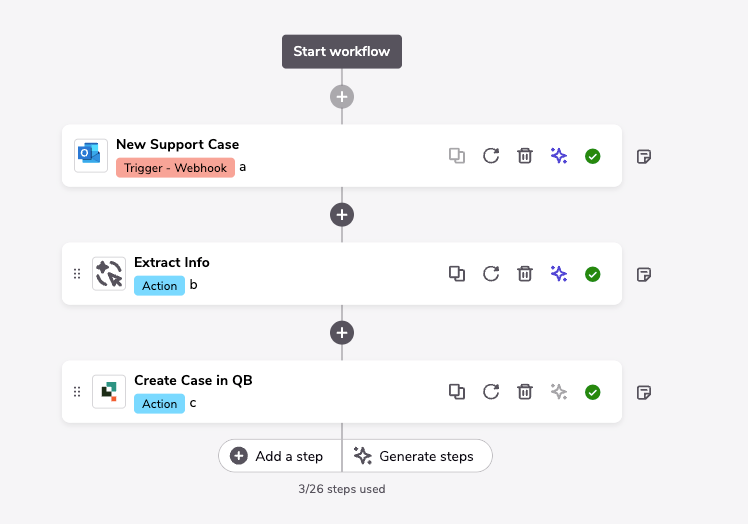
Task: Click green status check on Extract Info
Action: click(x=593, y=273)
